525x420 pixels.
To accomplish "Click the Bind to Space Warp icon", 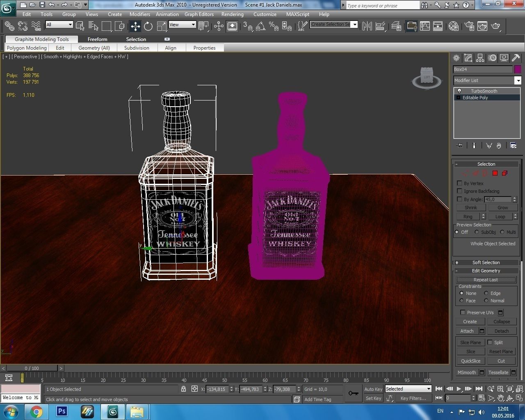I will click(x=36, y=26).
